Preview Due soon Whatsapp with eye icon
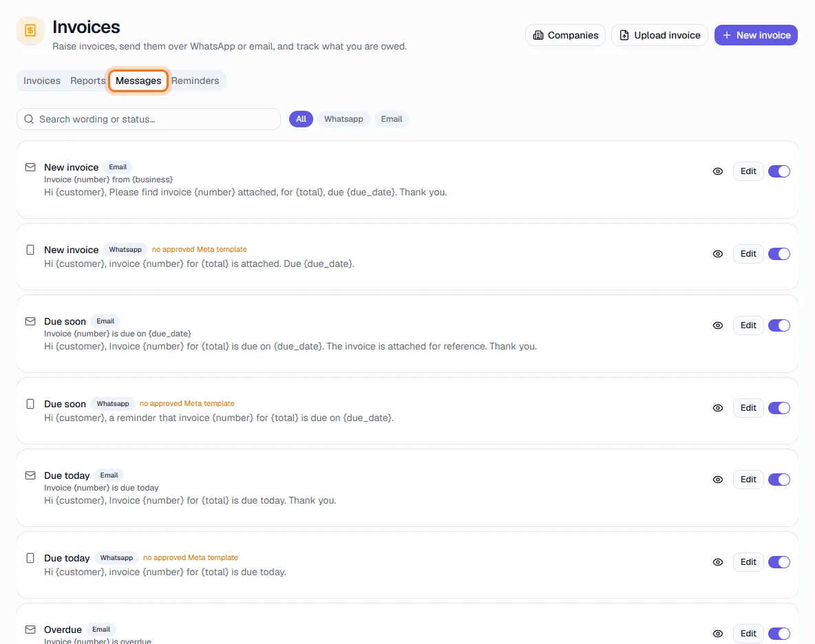Image resolution: width=815 pixels, height=644 pixels. [718, 408]
